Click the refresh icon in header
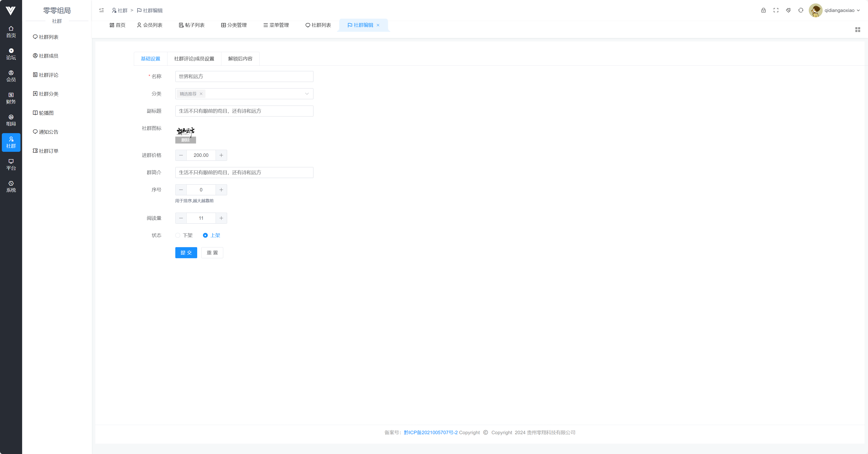 click(x=801, y=10)
